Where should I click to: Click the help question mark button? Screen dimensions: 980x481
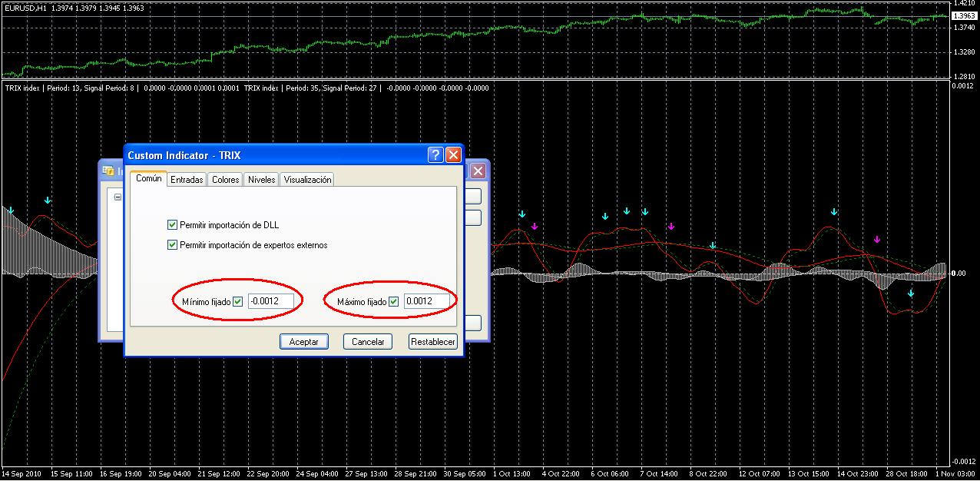pos(435,155)
